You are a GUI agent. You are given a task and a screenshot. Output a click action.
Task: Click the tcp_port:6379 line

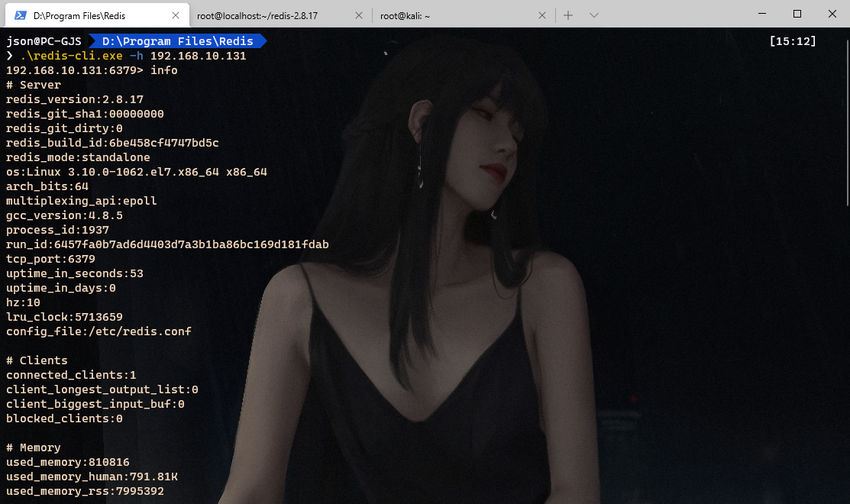[50, 259]
